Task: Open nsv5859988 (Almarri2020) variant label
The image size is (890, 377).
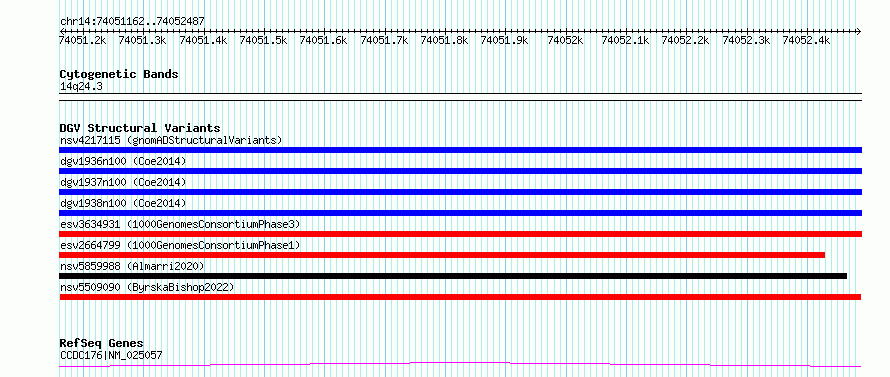Action: [x=132, y=266]
